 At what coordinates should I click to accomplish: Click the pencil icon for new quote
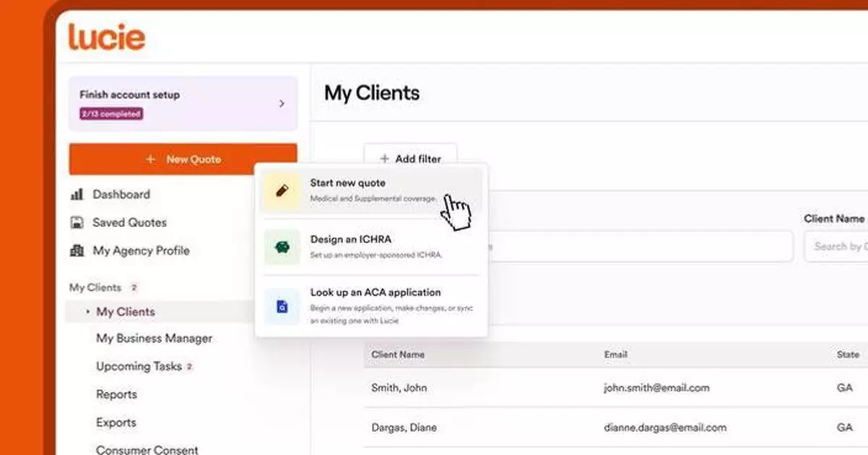[281, 191]
